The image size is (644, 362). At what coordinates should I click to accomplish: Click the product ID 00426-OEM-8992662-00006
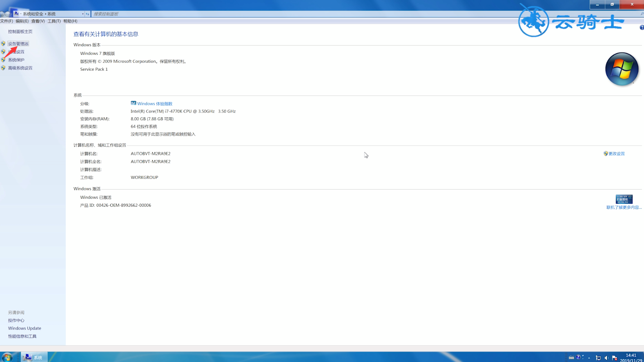pos(123,205)
